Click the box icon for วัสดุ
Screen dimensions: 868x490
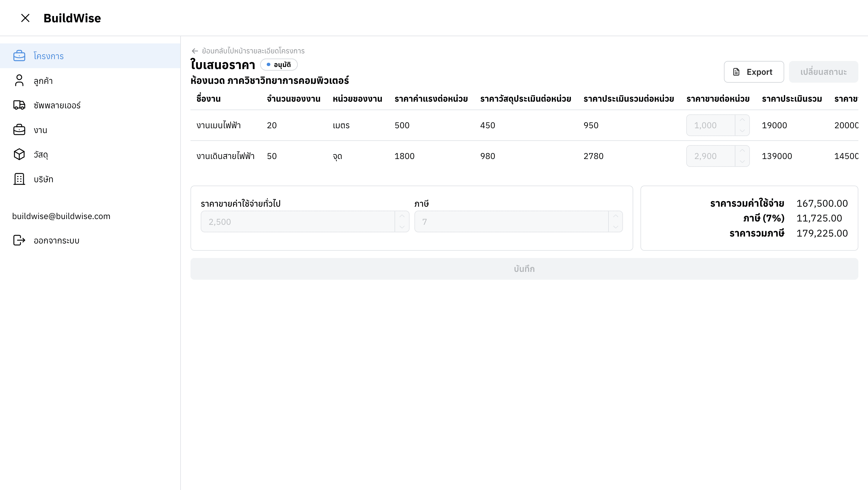pyautogui.click(x=19, y=154)
